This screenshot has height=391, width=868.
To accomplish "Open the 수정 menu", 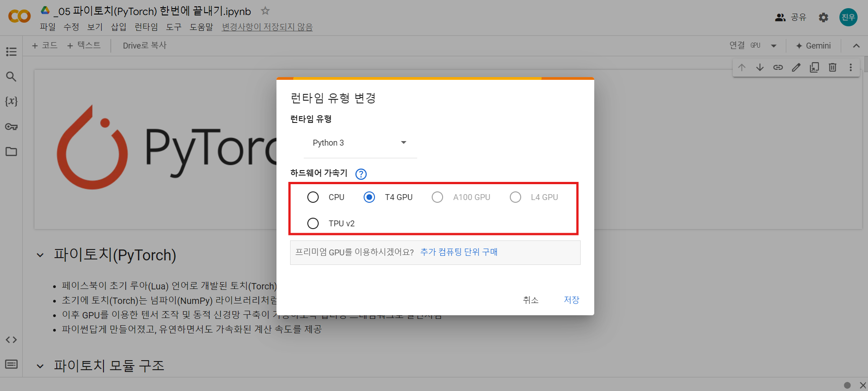I will point(71,27).
